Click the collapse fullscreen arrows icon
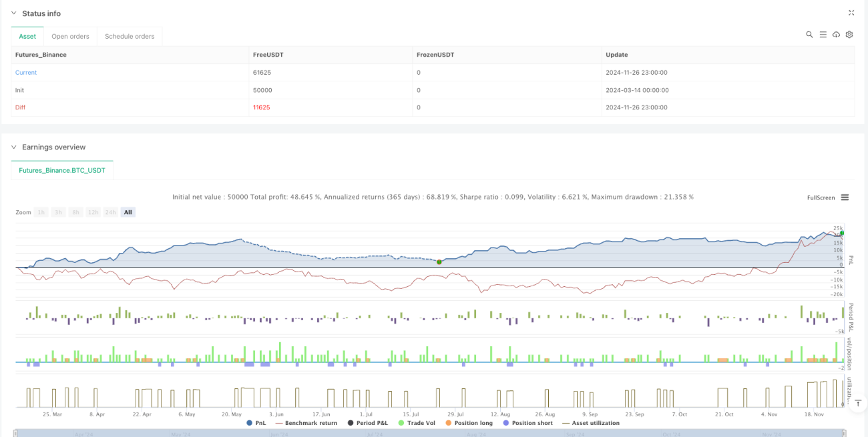The image size is (868, 437). click(851, 13)
